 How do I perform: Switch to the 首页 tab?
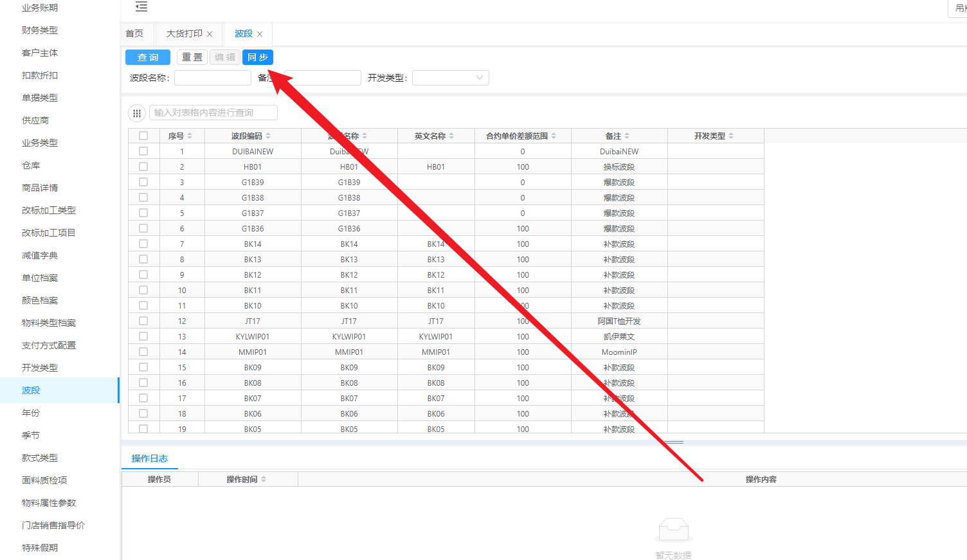(x=134, y=33)
